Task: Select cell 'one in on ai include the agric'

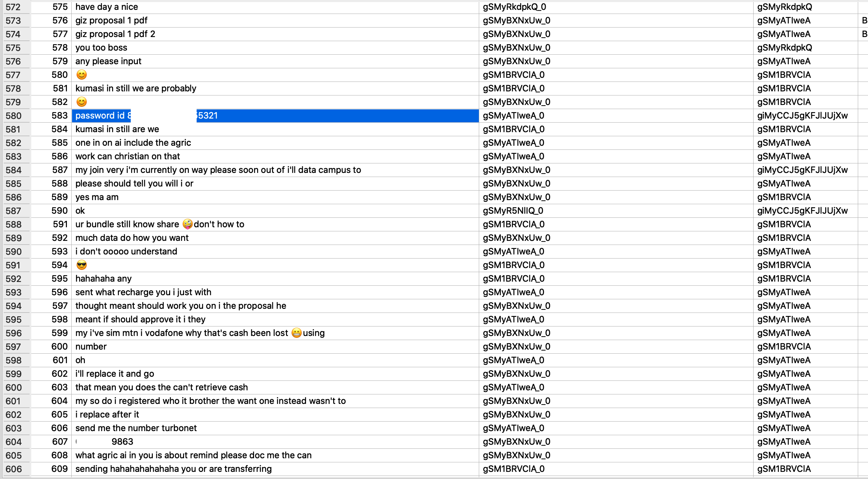Action: click(275, 143)
